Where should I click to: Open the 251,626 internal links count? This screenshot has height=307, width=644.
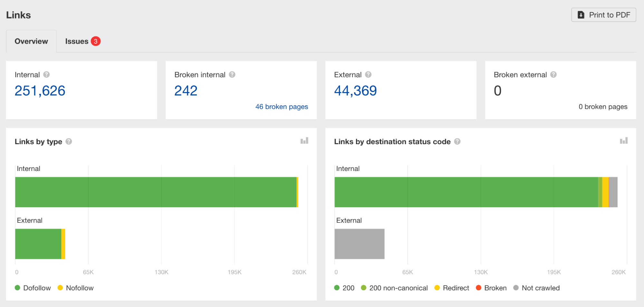(x=40, y=91)
